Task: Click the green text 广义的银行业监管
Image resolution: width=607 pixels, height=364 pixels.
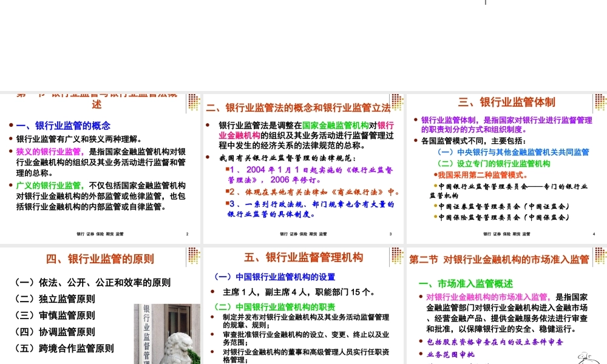Action: tap(49, 186)
